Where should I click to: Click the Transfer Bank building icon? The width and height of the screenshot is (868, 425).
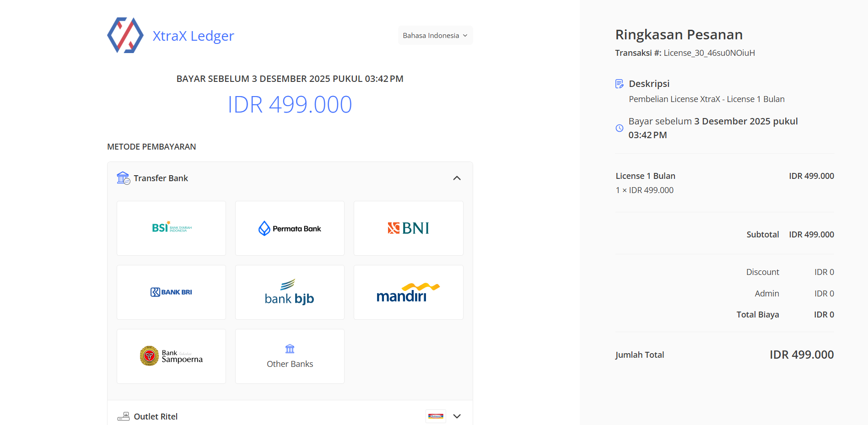pos(123,178)
